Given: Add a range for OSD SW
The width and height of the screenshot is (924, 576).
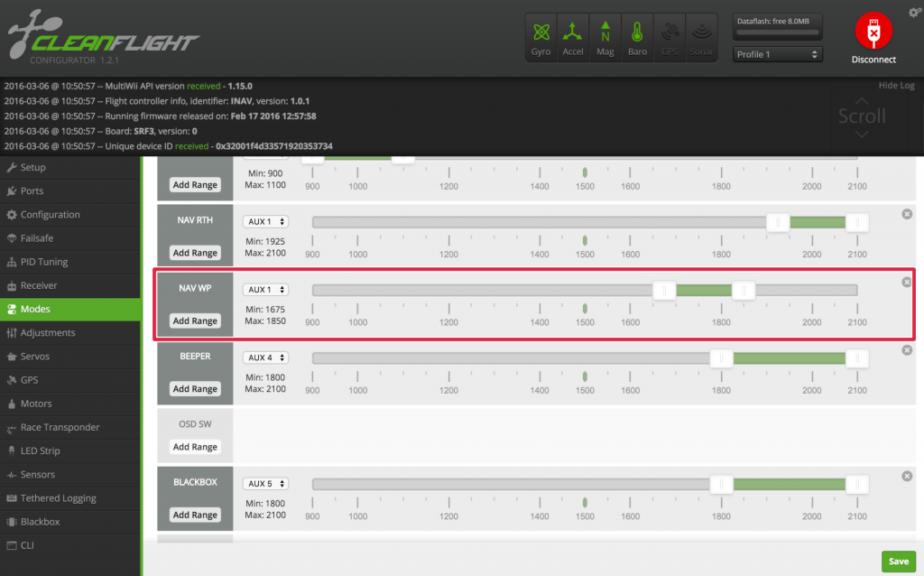Looking at the screenshot, I should (x=194, y=447).
